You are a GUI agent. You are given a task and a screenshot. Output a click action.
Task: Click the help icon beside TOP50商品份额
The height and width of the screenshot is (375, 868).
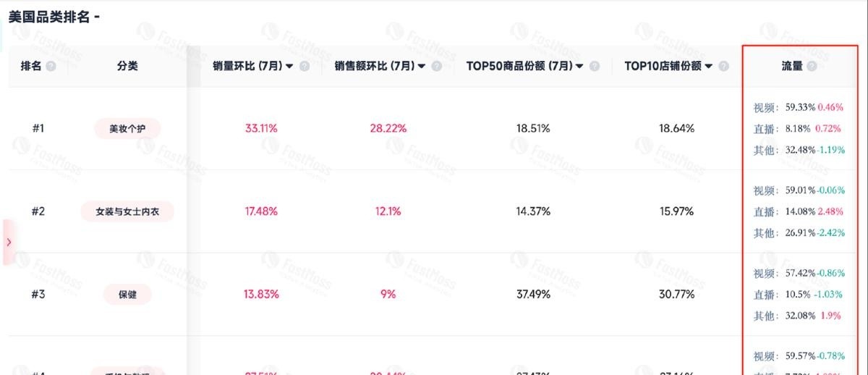tap(594, 66)
